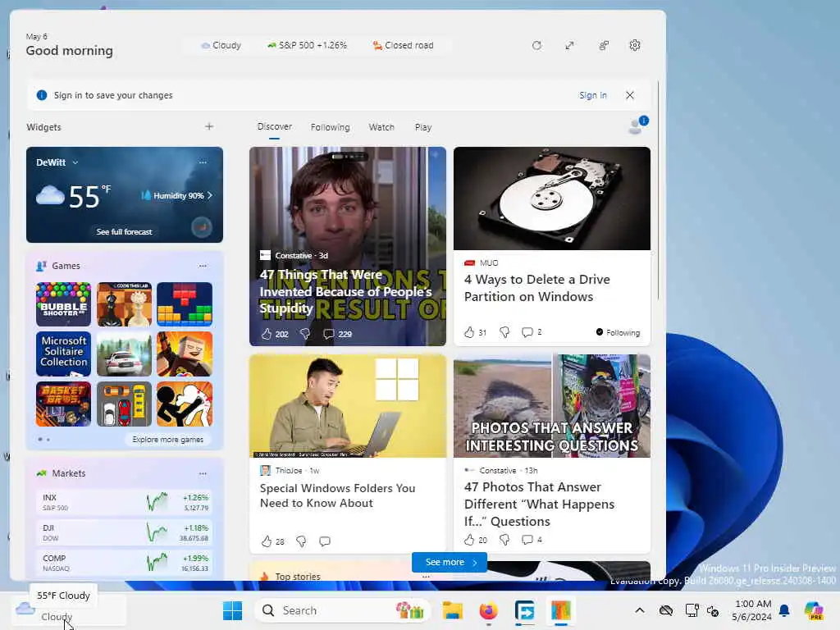
Task: Open weather widget more options
Action: [x=203, y=162]
